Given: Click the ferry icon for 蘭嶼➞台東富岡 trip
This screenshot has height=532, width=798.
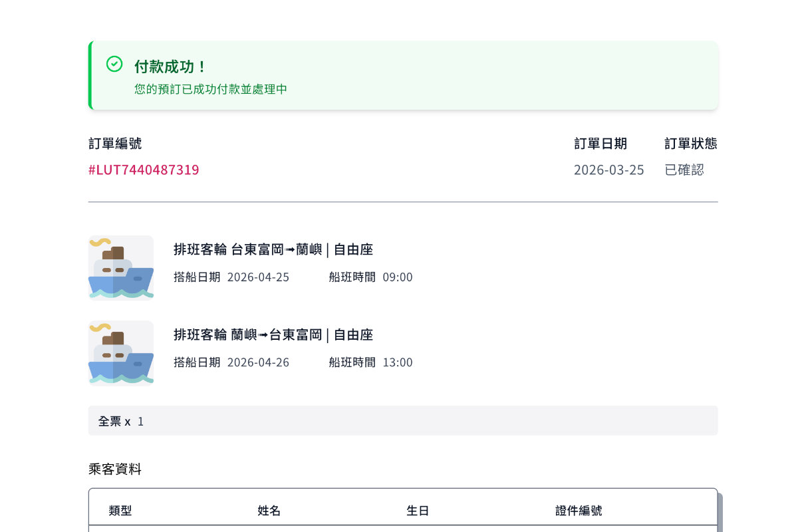Looking at the screenshot, I should coord(120,352).
